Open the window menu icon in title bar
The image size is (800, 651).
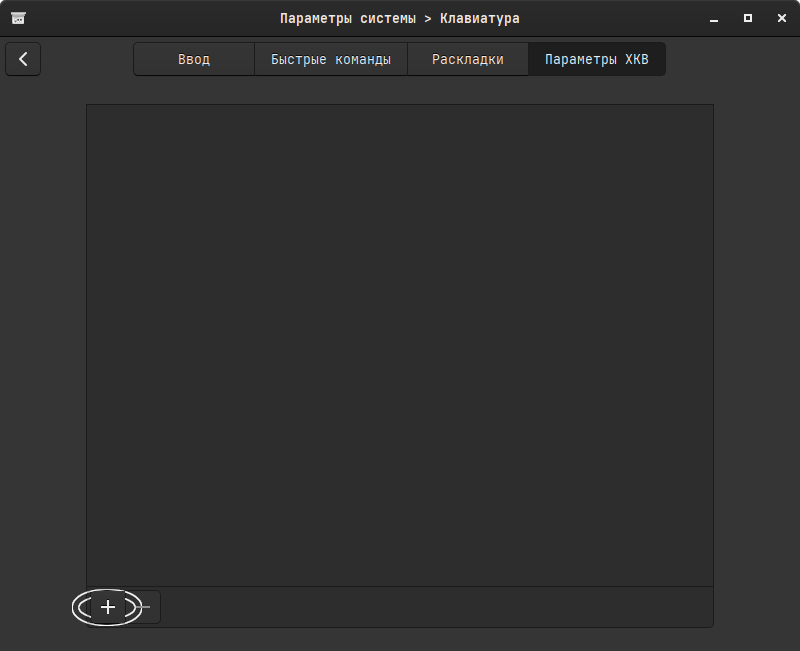[18, 18]
